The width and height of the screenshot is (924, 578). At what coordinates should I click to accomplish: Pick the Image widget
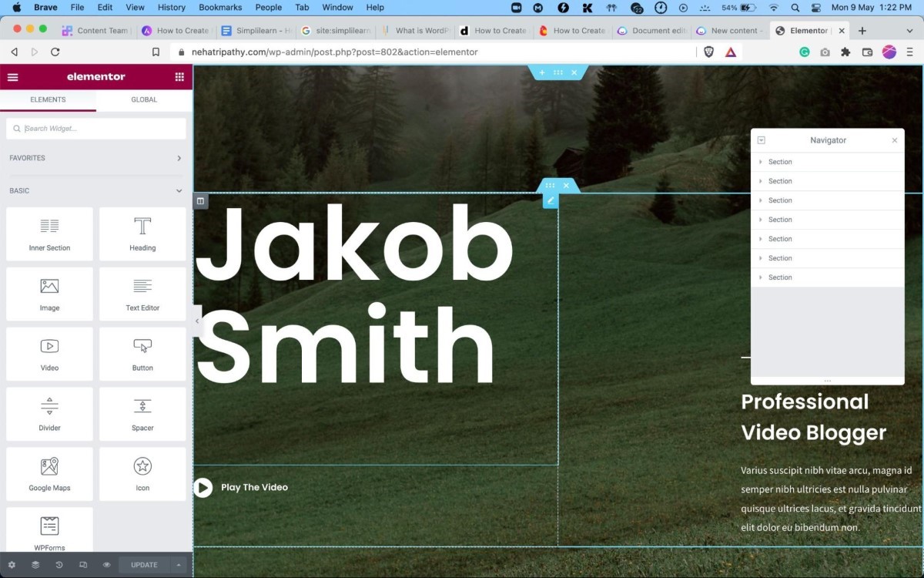click(49, 294)
